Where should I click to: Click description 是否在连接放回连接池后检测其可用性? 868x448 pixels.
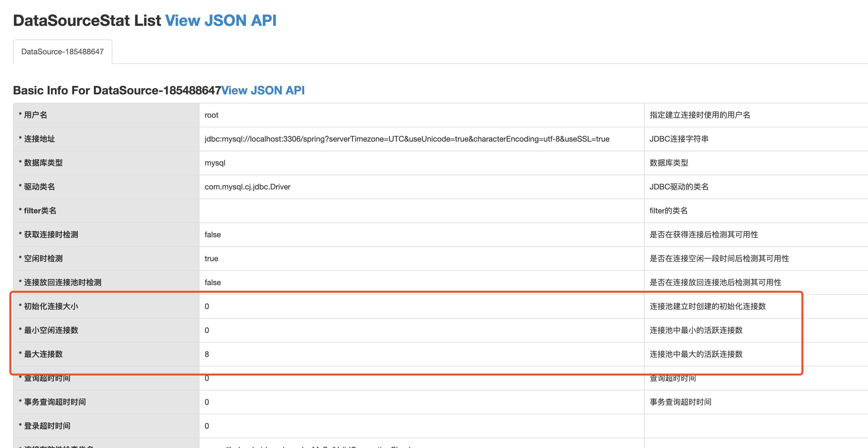tap(715, 283)
